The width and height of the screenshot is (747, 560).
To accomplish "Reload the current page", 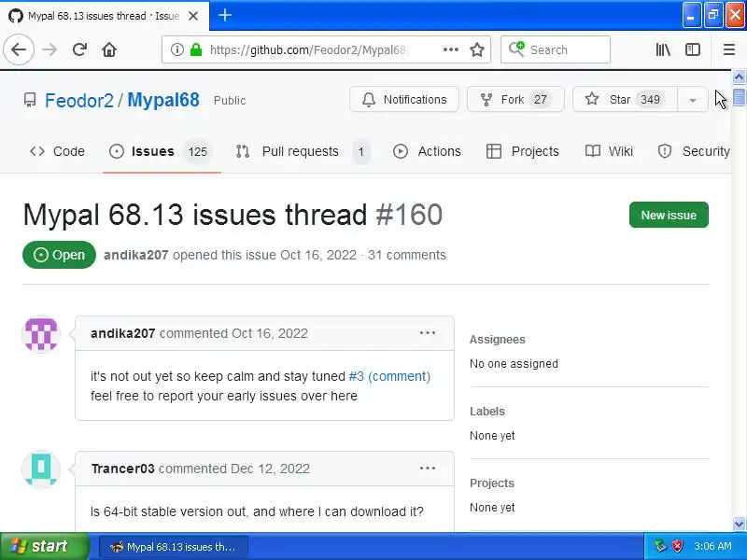I will click(x=79, y=49).
